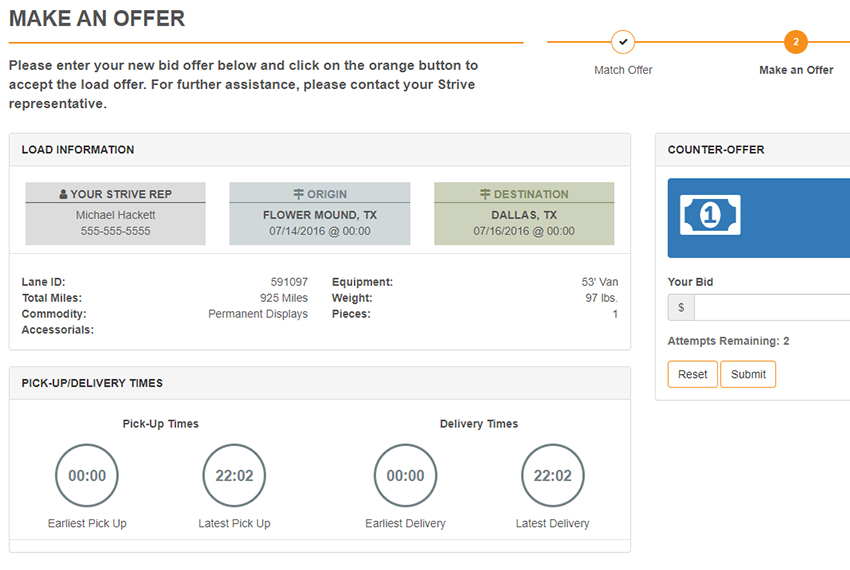
Task: Click the Accessorials: label
Action: click(x=57, y=330)
